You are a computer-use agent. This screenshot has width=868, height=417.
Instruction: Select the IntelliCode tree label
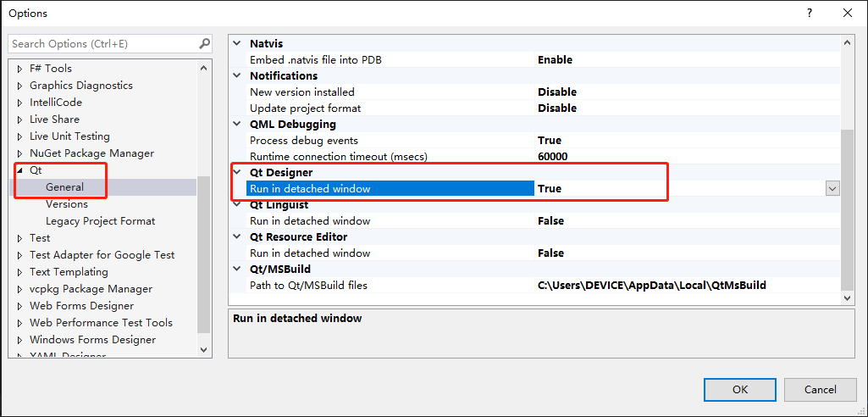55,103
